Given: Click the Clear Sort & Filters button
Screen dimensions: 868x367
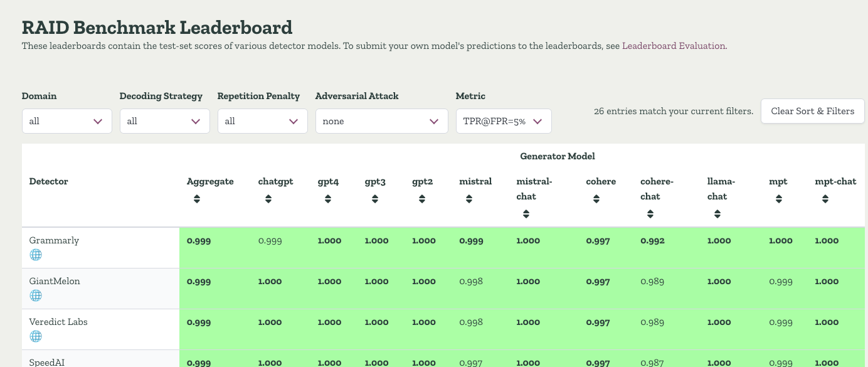Looking at the screenshot, I should tap(812, 111).
